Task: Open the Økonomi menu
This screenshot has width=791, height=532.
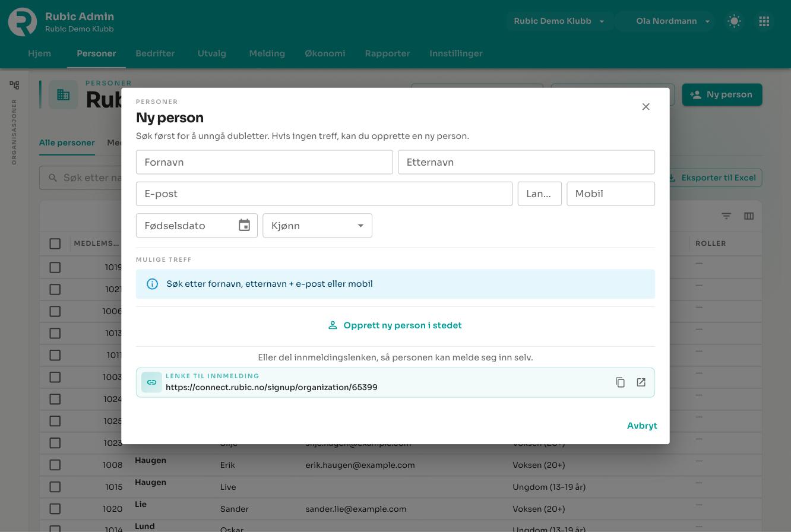Action: coord(325,53)
